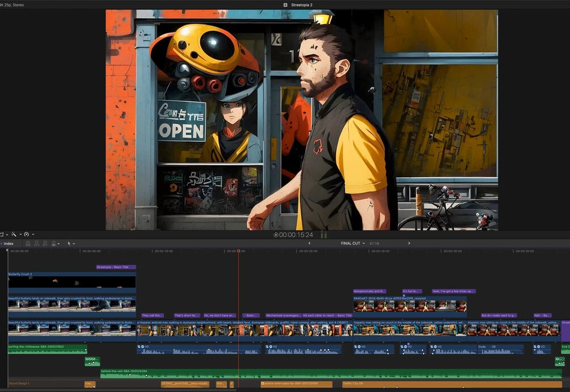Open the FINAL CUT project dropdown
570x392 pixels.
coord(353,243)
